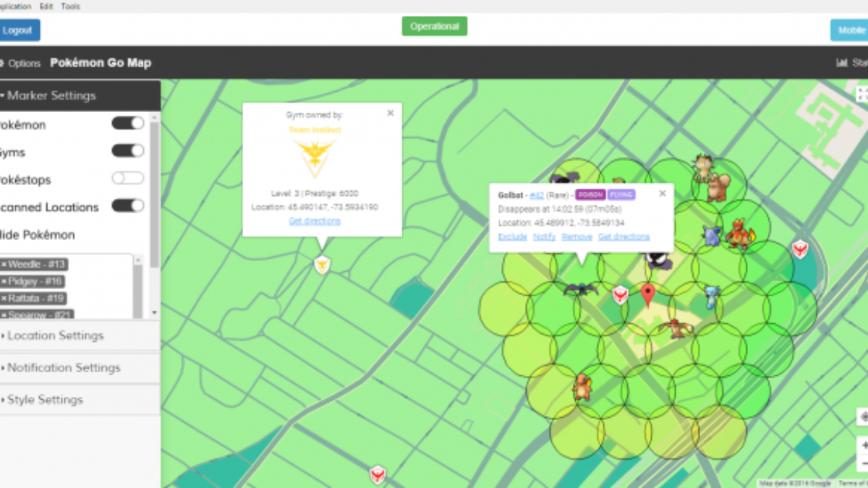Expand the Notification Settings section
Screen dimensions: 868x488
pyautogui.click(x=80, y=367)
